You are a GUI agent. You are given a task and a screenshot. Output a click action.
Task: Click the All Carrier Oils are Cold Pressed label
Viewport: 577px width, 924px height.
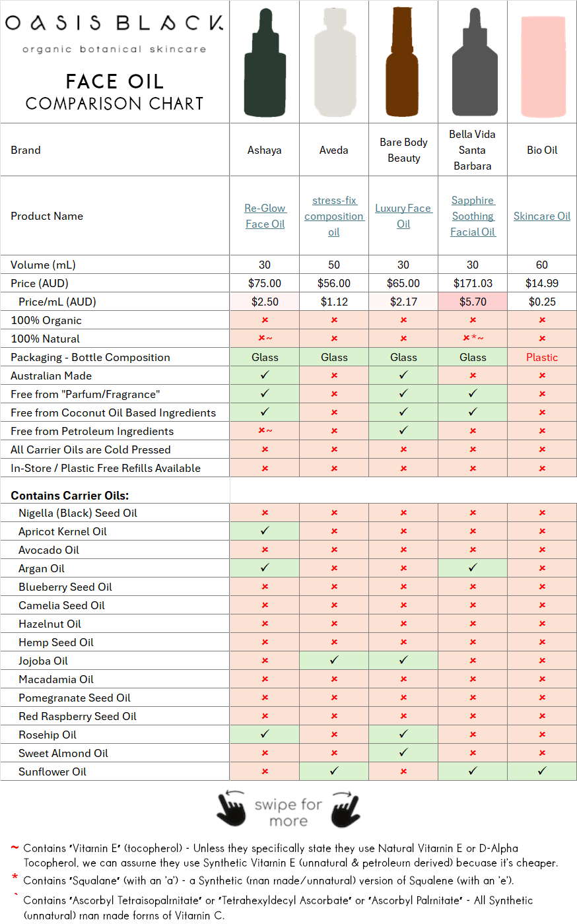pyautogui.click(x=90, y=449)
